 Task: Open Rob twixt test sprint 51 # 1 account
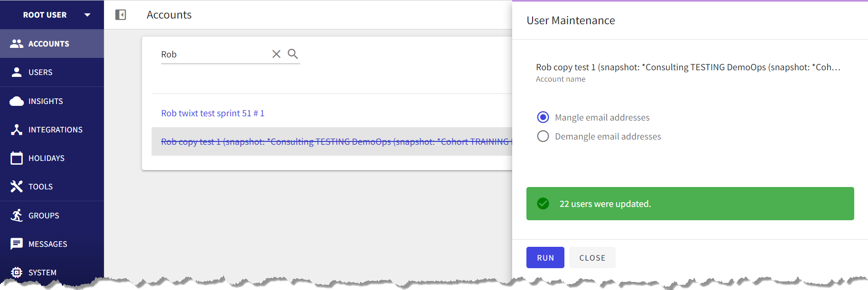[213, 113]
